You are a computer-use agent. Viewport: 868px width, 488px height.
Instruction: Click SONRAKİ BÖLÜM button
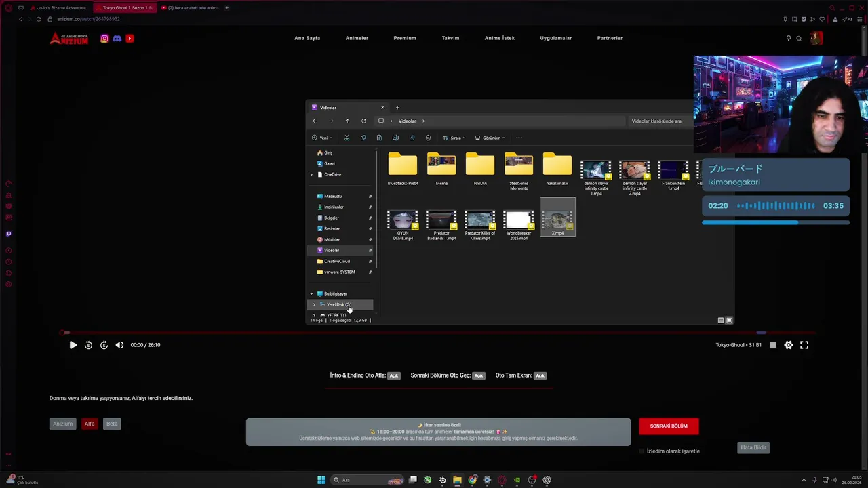[x=669, y=426]
